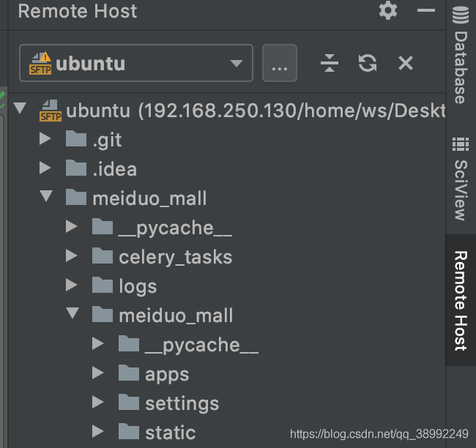Click the celery_tasks folder icon
Image resolution: width=476 pixels, height=448 pixels.
click(103, 255)
